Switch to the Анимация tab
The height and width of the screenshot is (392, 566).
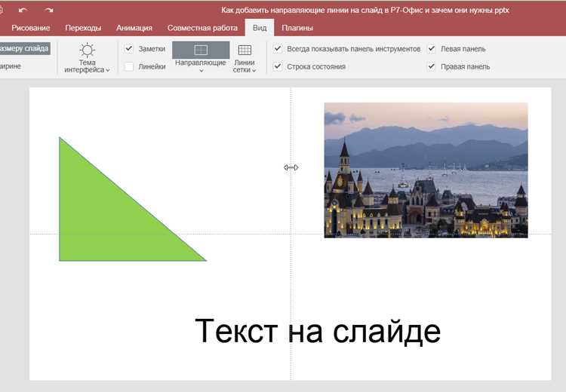[x=134, y=28]
